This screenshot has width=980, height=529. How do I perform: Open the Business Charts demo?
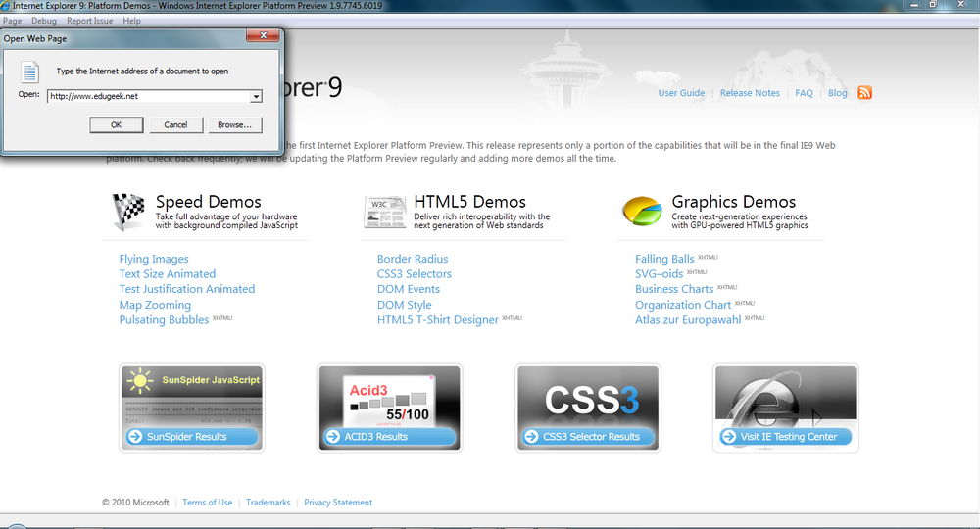click(x=674, y=289)
